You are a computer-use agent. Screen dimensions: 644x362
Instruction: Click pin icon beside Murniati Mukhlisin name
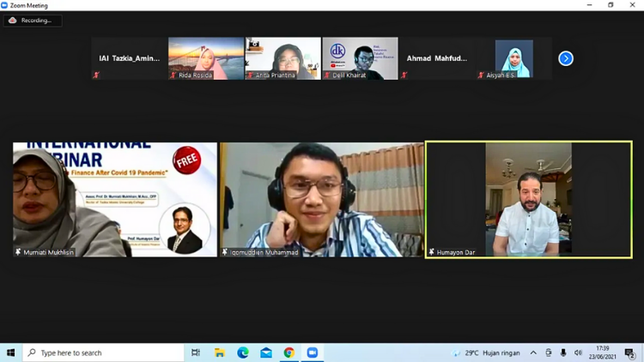18,252
